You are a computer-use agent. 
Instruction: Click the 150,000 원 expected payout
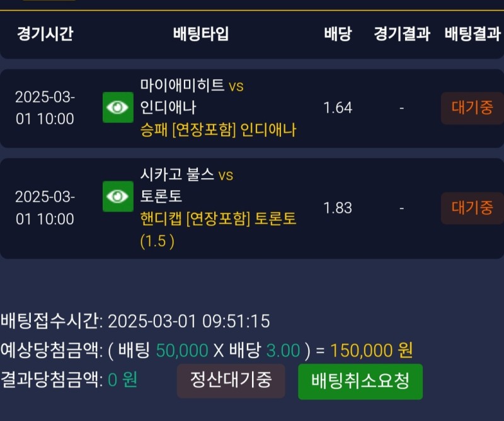tap(372, 351)
